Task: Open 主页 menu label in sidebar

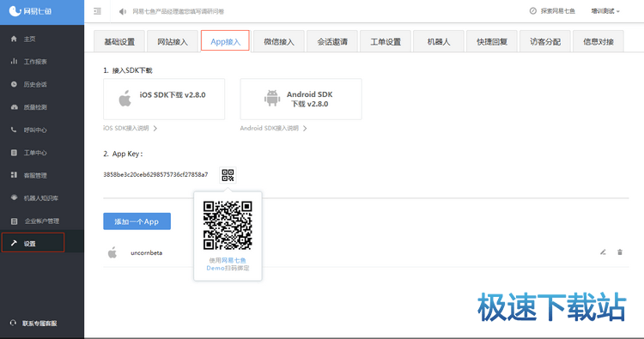Action: (29, 39)
